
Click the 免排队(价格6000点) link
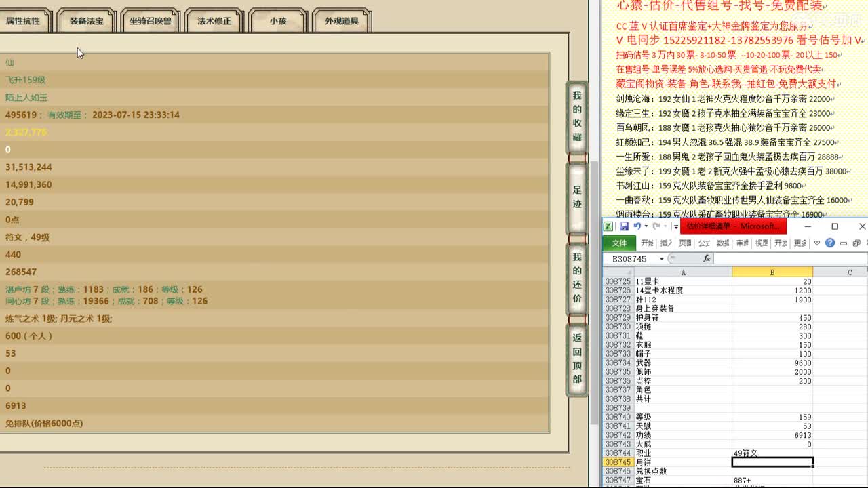[x=44, y=423]
